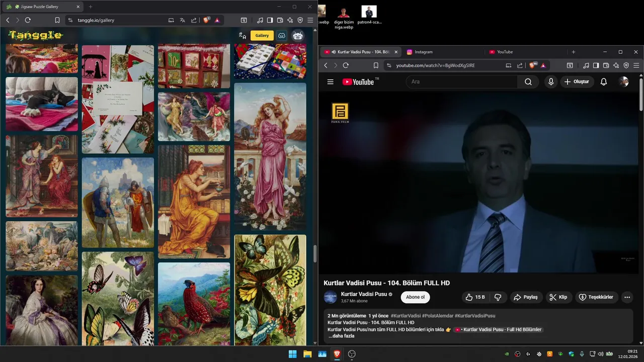Click the Tanggle gallery scrollbar thumb
Image resolution: width=644 pixels, height=362 pixels.
pyautogui.click(x=315, y=254)
